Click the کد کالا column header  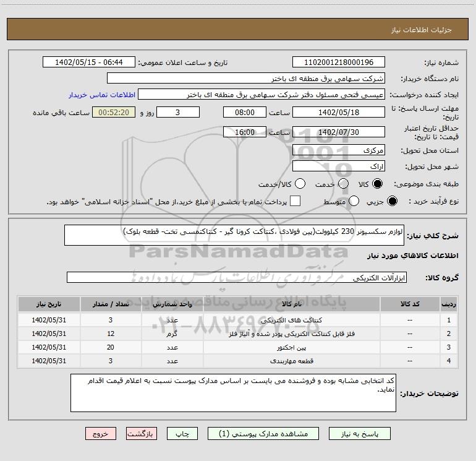click(x=410, y=304)
